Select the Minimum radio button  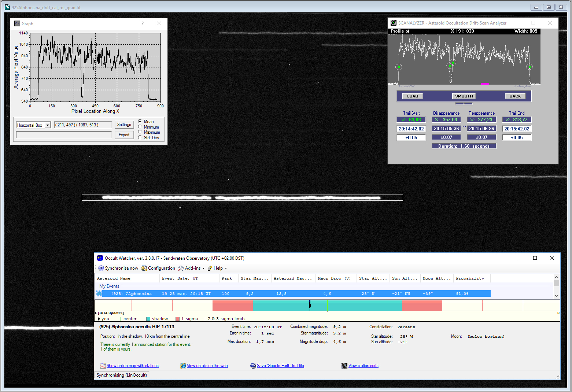tap(140, 127)
